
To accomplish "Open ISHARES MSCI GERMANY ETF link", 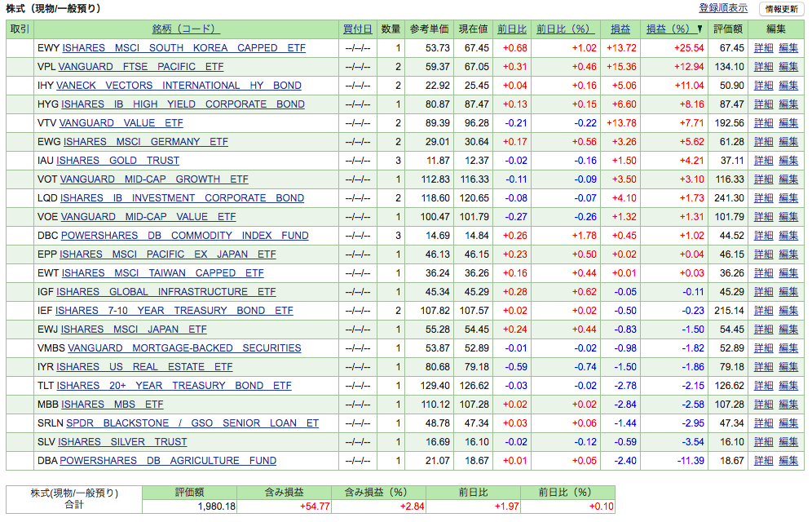I will click(x=145, y=142).
